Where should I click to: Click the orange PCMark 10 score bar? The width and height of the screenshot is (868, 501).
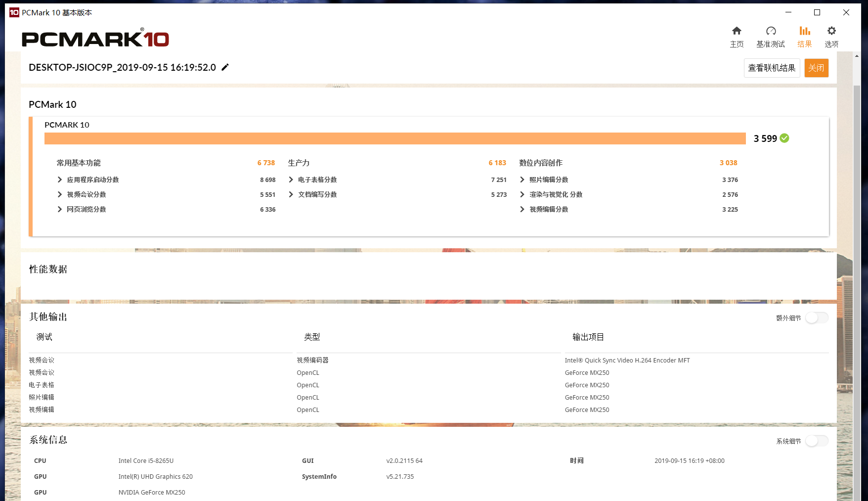pos(395,138)
